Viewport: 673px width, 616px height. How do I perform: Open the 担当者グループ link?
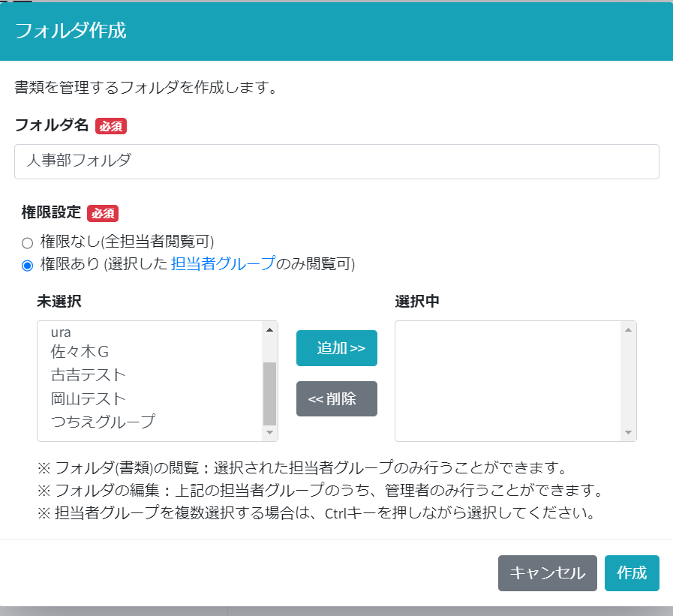(223, 264)
